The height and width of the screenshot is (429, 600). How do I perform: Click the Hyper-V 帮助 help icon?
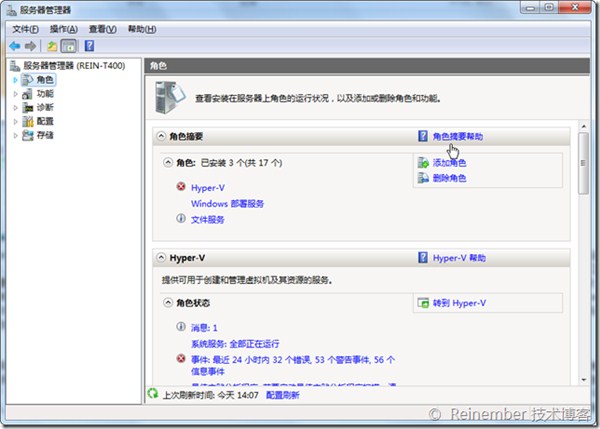[423, 257]
